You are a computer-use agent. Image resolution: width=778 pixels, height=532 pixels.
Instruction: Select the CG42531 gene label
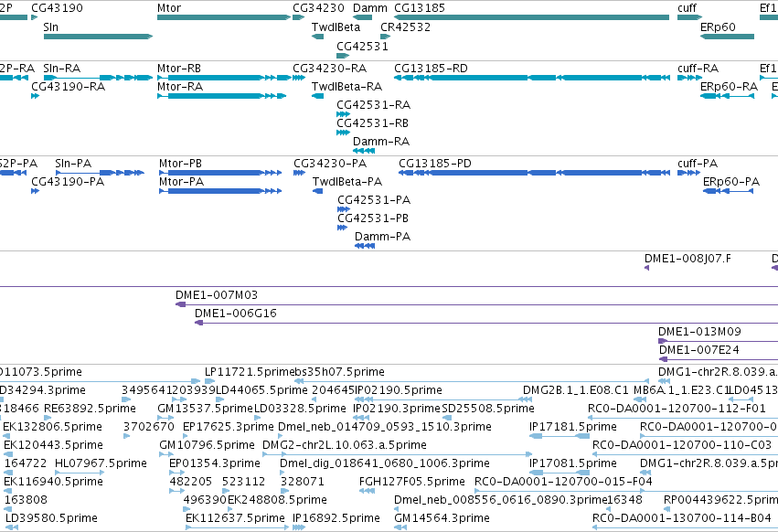pyautogui.click(x=362, y=46)
